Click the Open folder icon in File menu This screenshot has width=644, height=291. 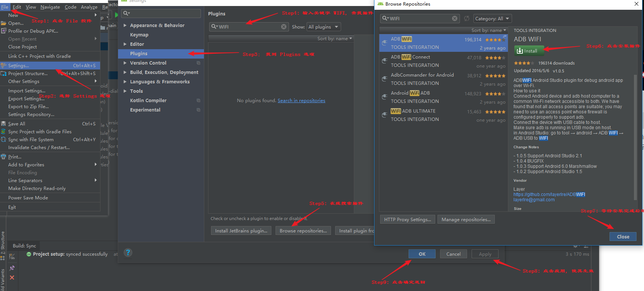[x=3, y=23]
